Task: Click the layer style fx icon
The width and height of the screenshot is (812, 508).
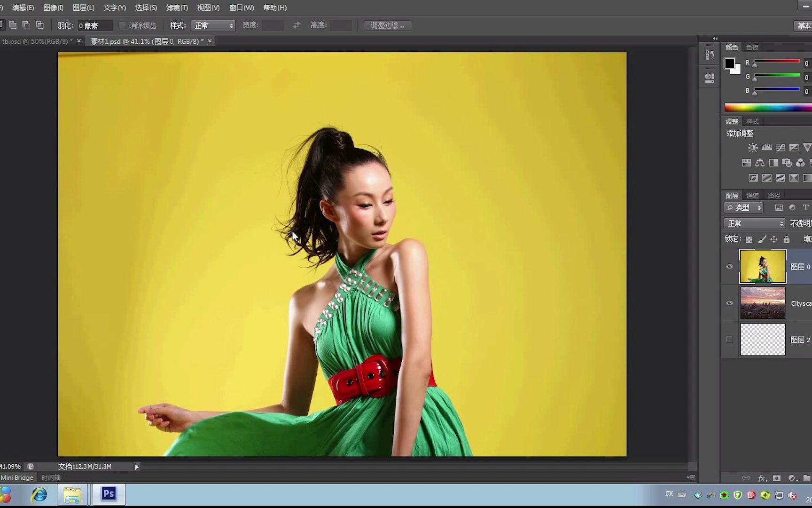Action: click(x=762, y=478)
